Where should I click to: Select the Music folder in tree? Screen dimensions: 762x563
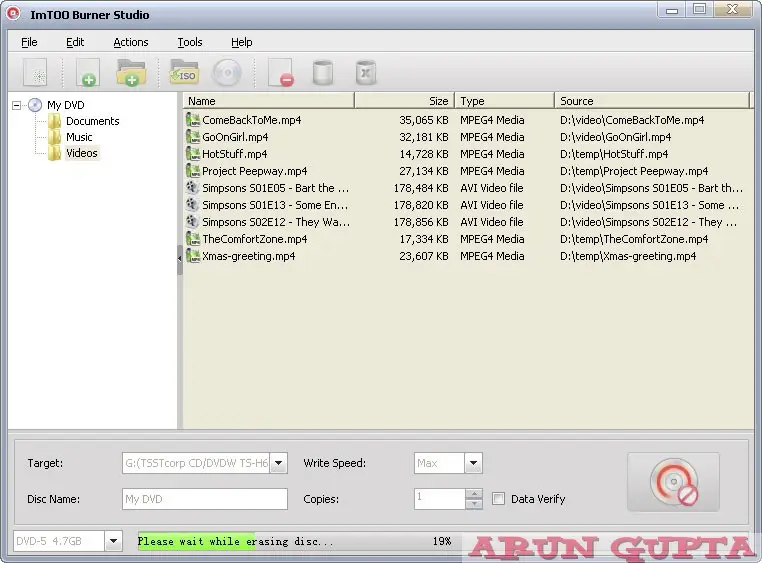79,137
